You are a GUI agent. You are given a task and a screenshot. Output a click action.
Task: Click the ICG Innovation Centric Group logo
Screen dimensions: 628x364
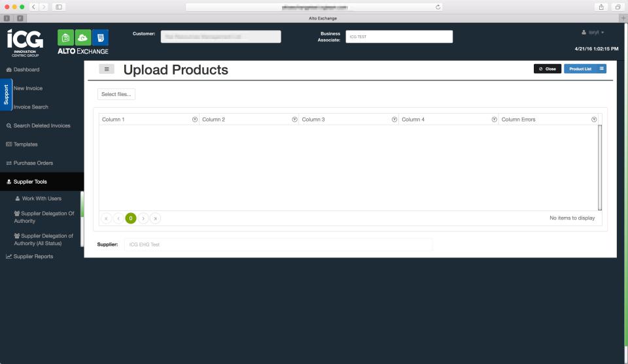[25, 42]
